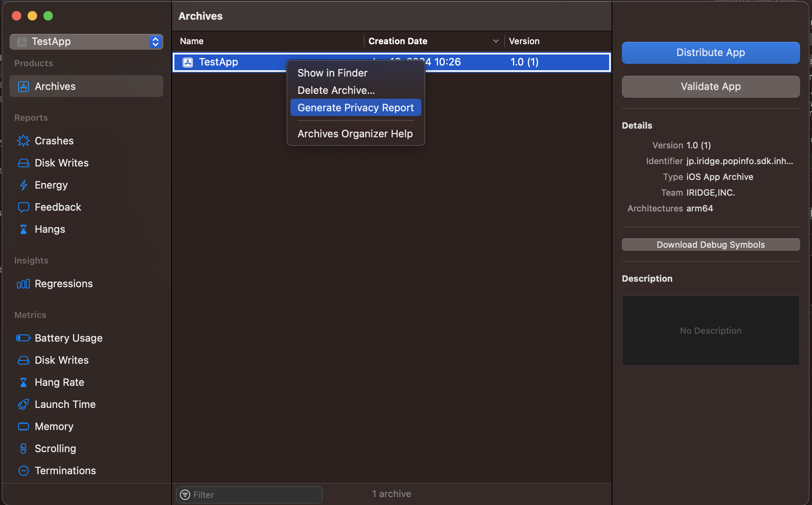This screenshot has width=812, height=505.
Task: Click the Memory chip icon
Action: [x=23, y=426]
